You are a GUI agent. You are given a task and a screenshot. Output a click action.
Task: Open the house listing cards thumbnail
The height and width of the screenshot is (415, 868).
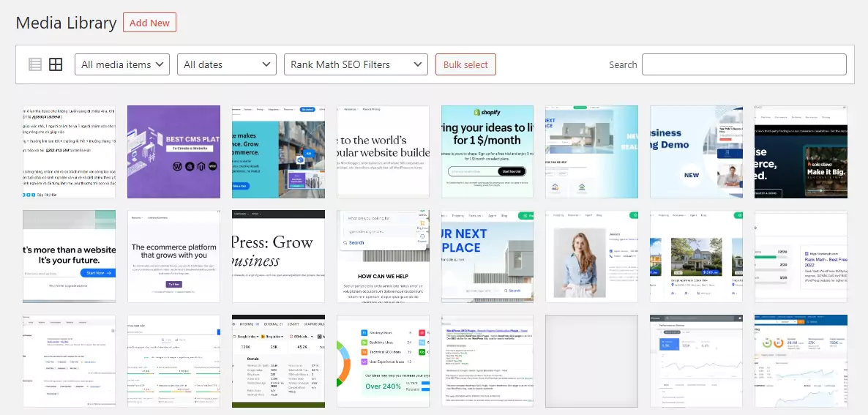[x=697, y=256]
